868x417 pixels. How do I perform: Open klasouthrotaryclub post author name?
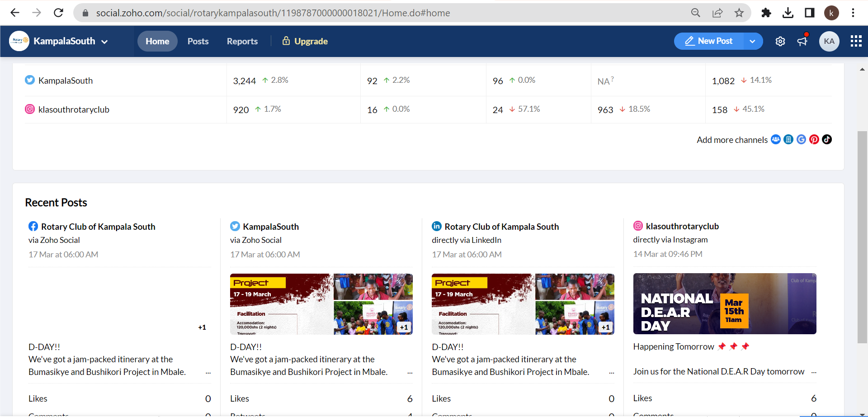682,226
